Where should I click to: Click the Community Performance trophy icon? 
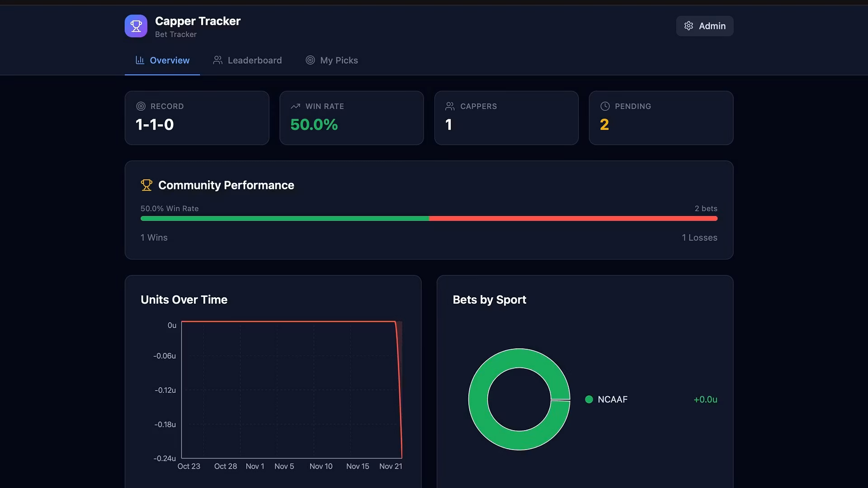(x=146, y=185)
